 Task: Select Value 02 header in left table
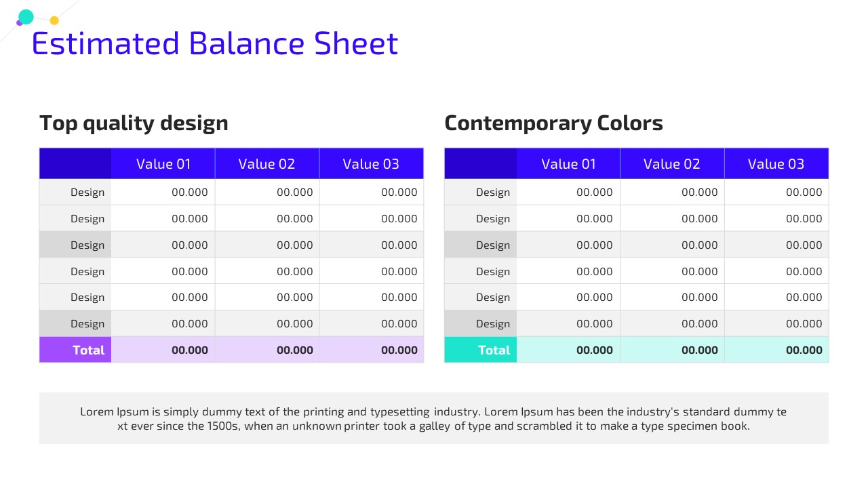[x=267, y=163]
